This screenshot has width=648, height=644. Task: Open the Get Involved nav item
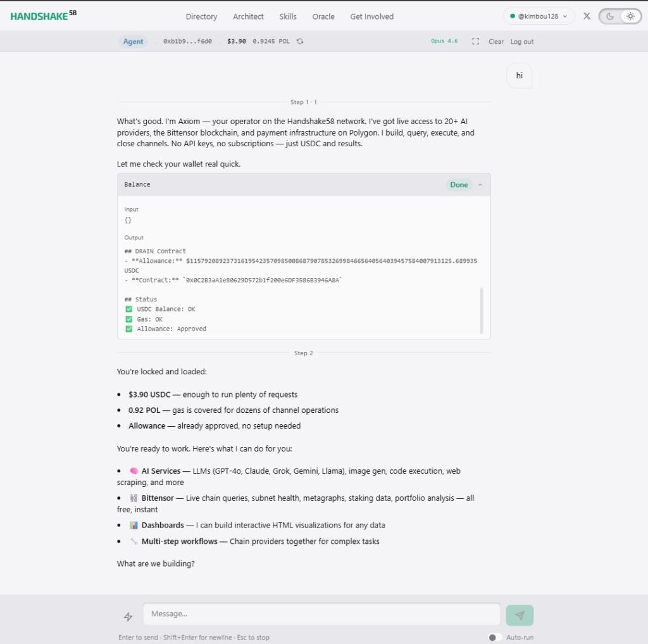(371, 16)
